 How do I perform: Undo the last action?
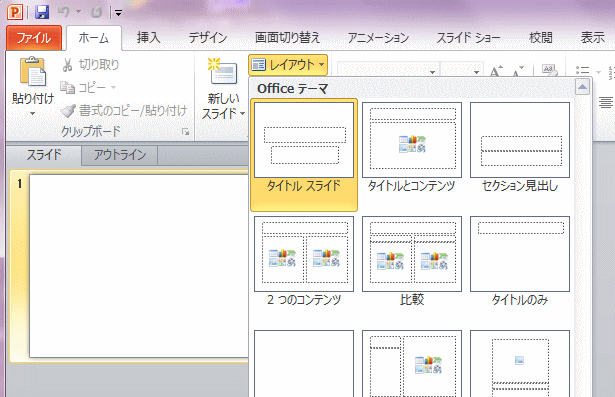click(x=64, y=12)
